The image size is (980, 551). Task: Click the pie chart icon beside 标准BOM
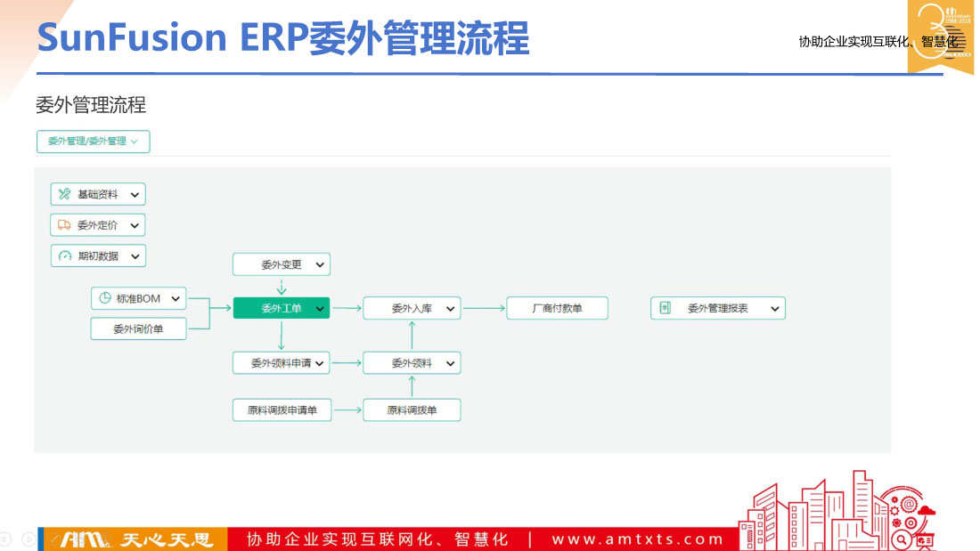tap(104, 298)
